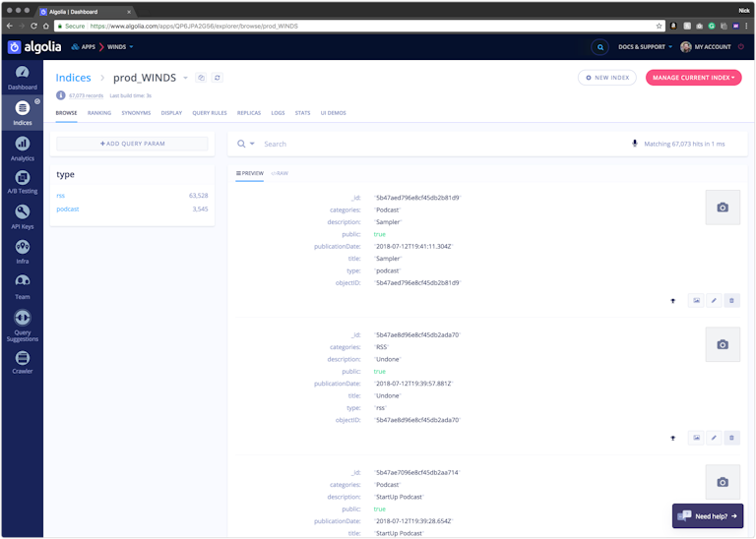Go to API Keys sidebar item
This screenshot has height=539, width=756.
click(x=23, y=216)
